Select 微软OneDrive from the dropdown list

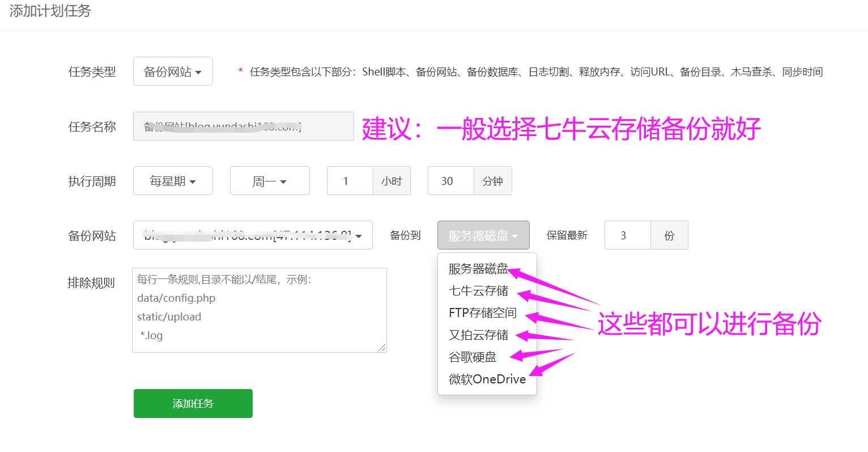(487, 379)
